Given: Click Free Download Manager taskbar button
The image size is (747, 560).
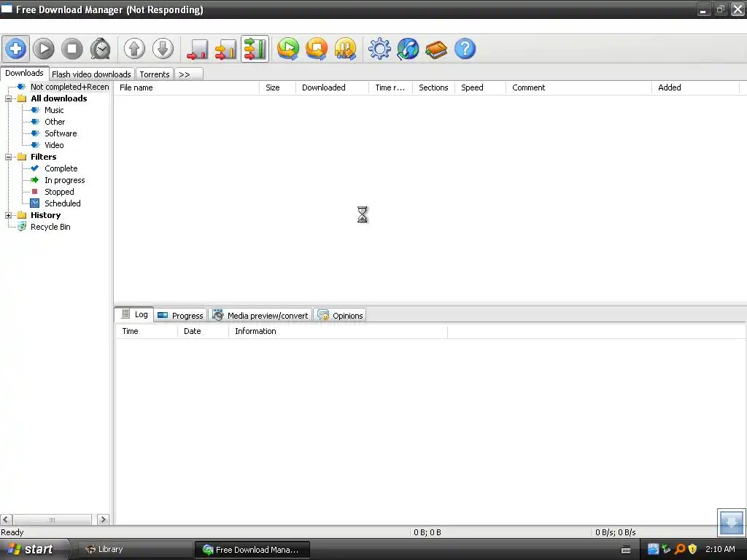Looking at the screenshot, I should (x=252, y=550).
